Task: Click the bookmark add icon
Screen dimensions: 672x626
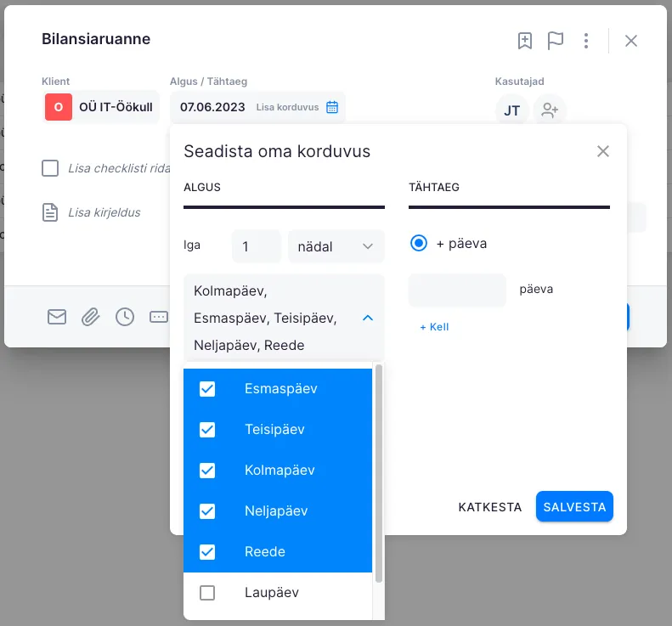Action: tap(525, 41)
